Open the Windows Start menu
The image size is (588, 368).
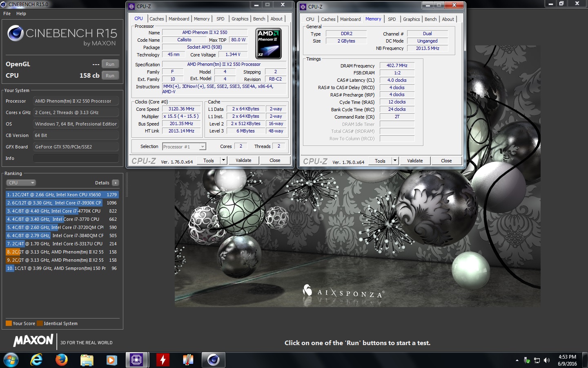coord(11,360)
